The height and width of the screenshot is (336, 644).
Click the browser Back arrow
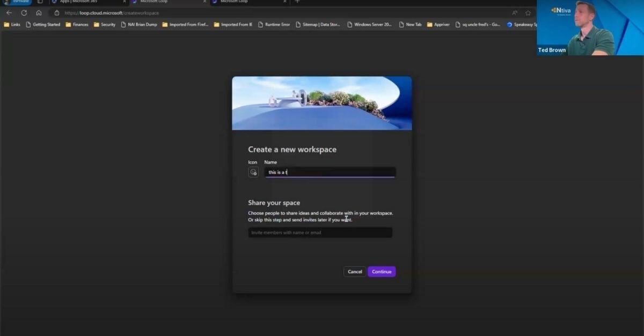click(x=9, y=12)
